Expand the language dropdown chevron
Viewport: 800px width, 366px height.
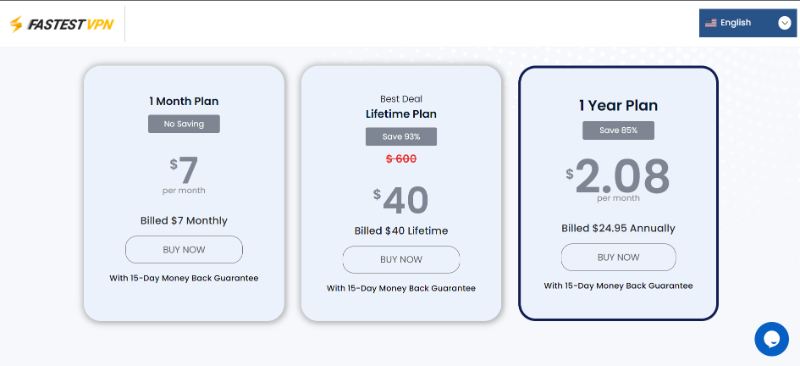[x=785, y=23]
